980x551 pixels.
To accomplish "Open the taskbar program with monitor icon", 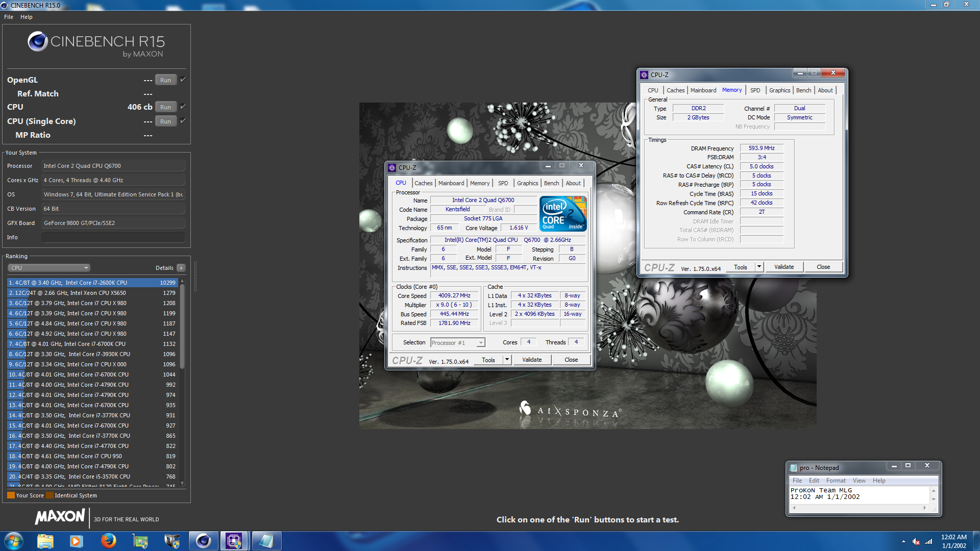I will (x=140, y=541).
